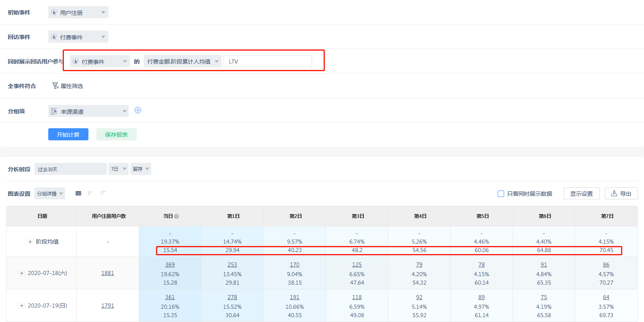The width and height of the screenshot is (644, 322).
Task: Open the 留存 type dropdown
Action: pyautogui.click(x=141, y=169)
